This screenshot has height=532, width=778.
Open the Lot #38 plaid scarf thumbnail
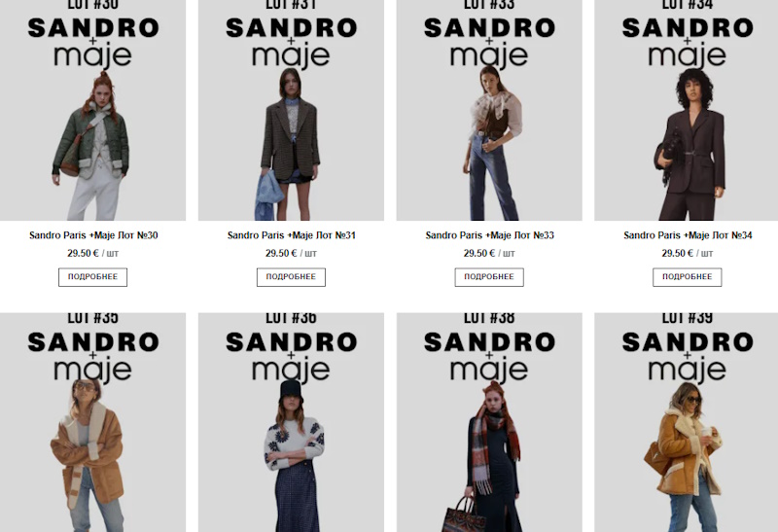(x=489, y=422)
